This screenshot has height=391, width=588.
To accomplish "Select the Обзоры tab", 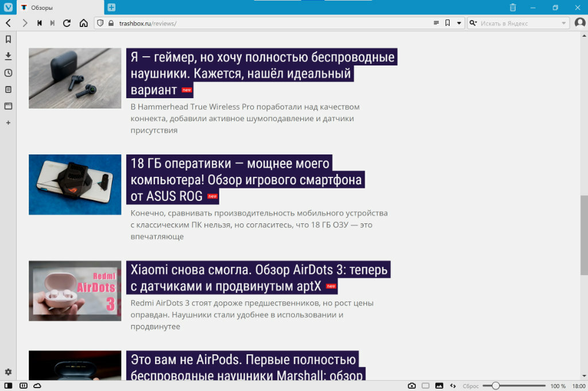I will [x=60, y=7].
